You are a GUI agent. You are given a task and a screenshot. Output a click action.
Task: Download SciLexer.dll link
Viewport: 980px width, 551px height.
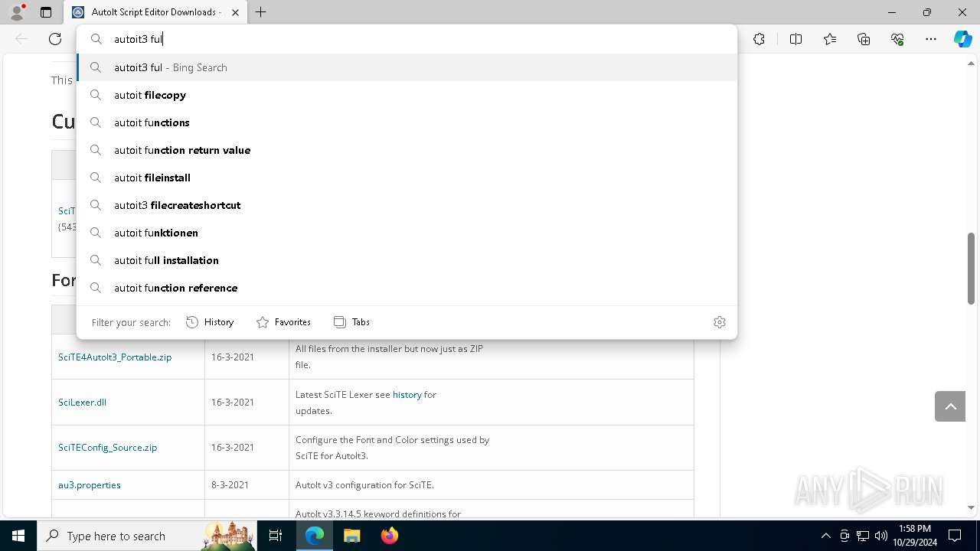(x=82, y=402)
